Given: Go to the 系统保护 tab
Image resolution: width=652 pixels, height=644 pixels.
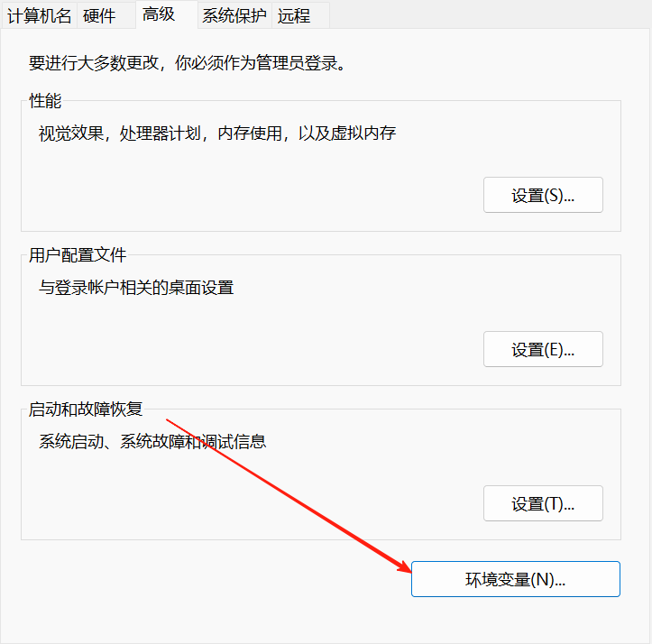Looking at the screenshot, I should 234,16.
